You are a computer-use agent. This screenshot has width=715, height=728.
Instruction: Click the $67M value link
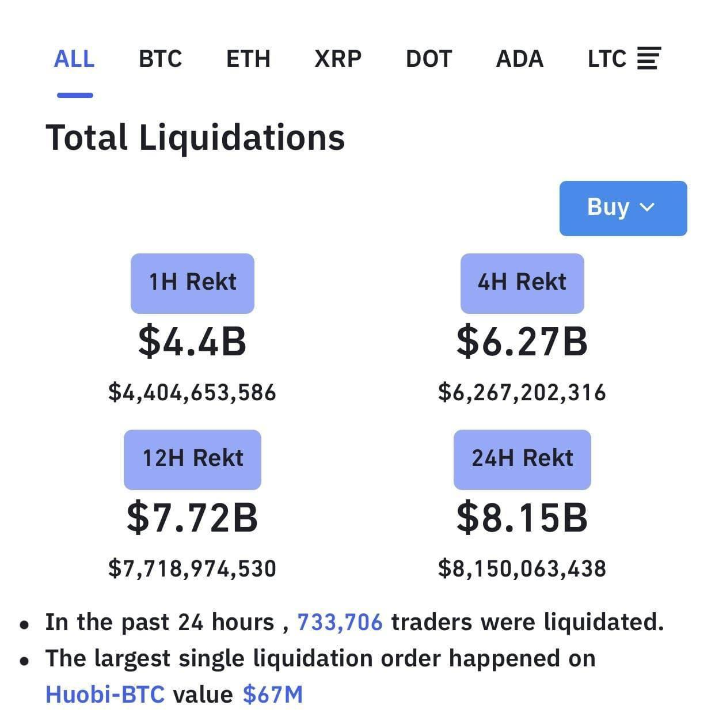(273, 695)
